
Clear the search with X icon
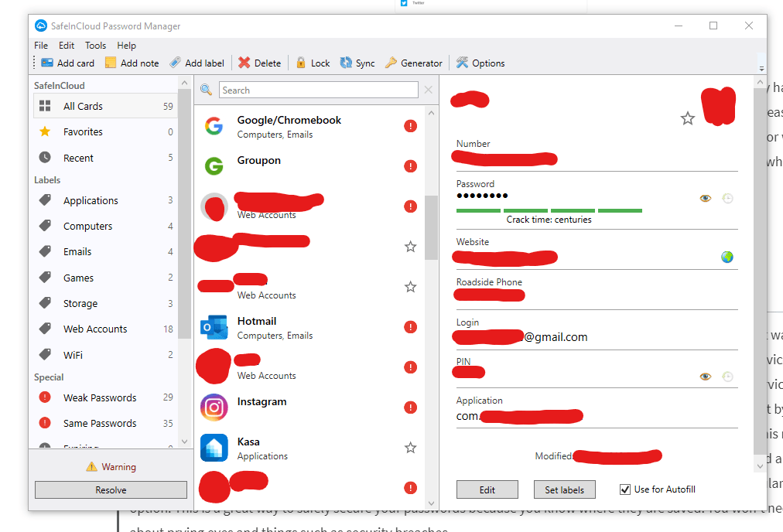tap(429, 90)
